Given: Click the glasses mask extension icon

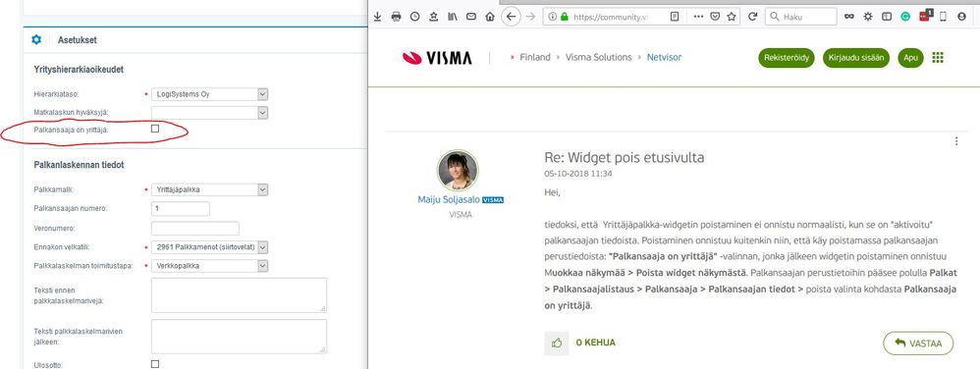Looking at the screenshot, I should [x=848, y=17].
